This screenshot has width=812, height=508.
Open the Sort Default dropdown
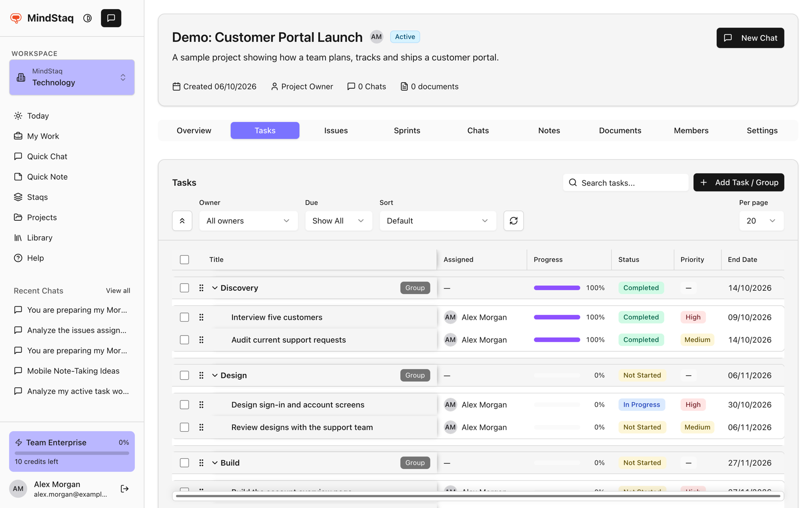point(438,221)
